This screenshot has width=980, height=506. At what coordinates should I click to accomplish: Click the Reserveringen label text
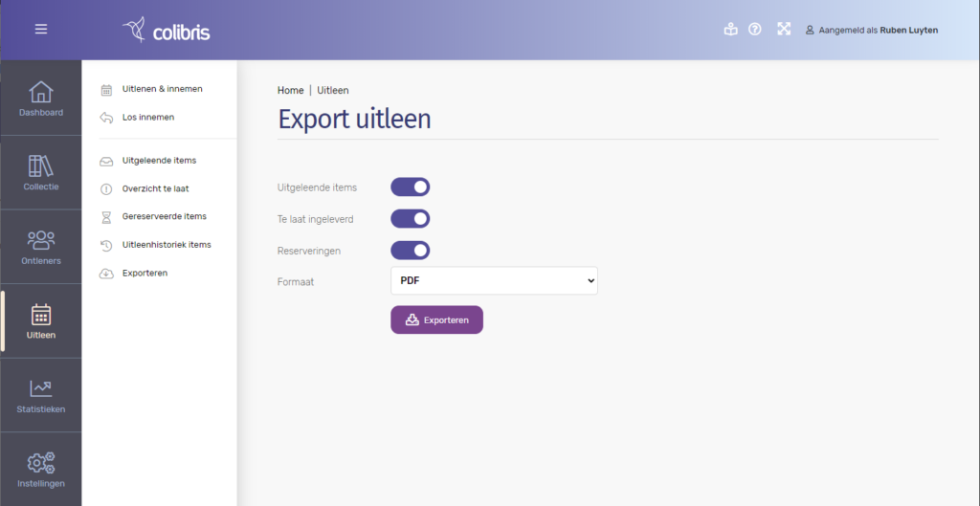click(x=309, y=251)
